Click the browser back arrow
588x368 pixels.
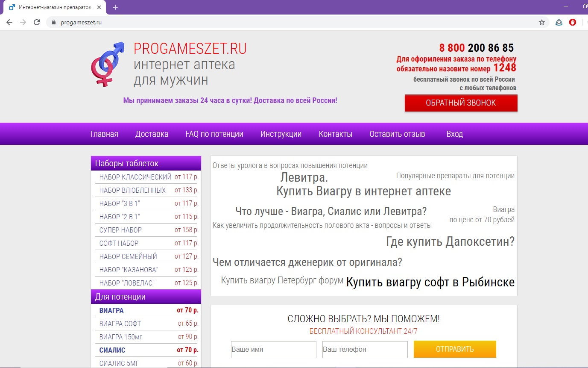click(9, 22)
